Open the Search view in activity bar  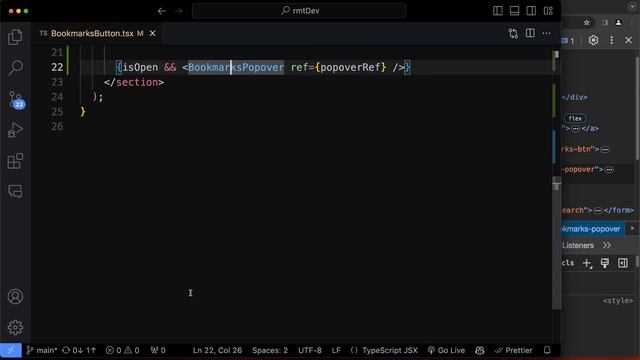(15, 67)
